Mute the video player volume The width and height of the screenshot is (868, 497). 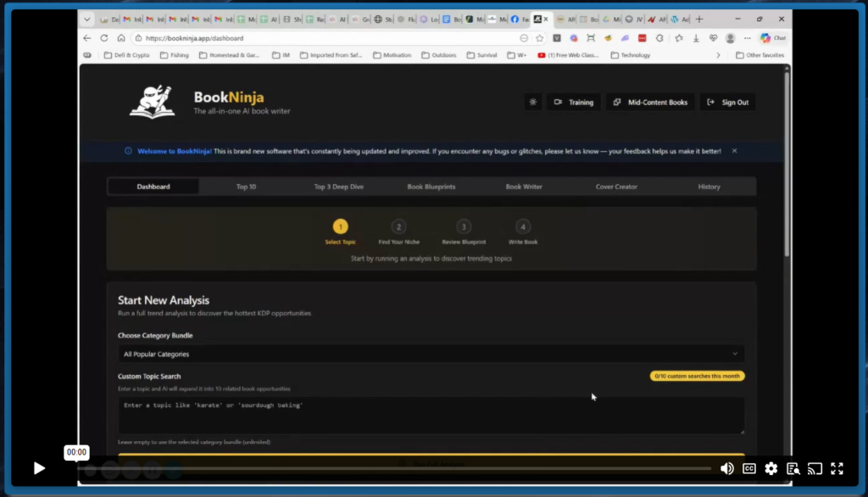click(726, 468)
